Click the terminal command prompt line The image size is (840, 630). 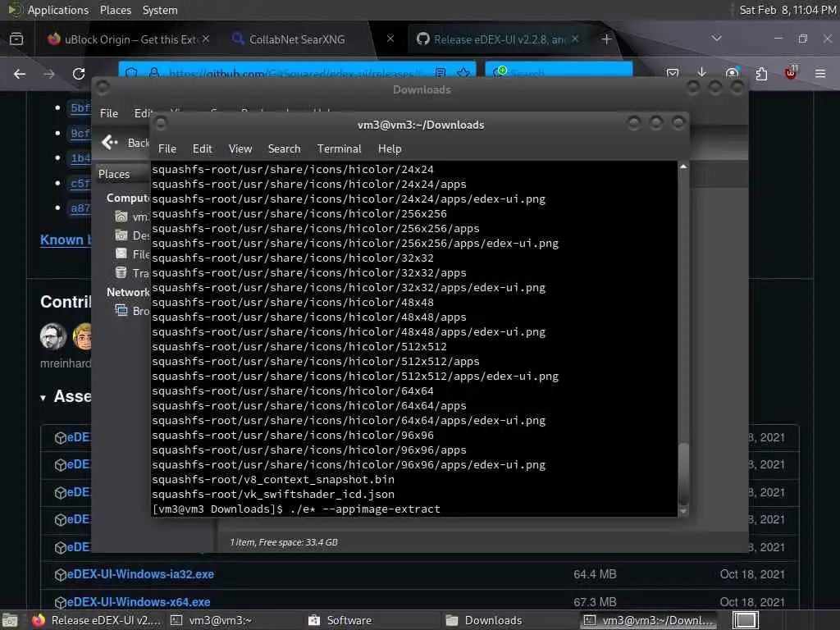296,509
